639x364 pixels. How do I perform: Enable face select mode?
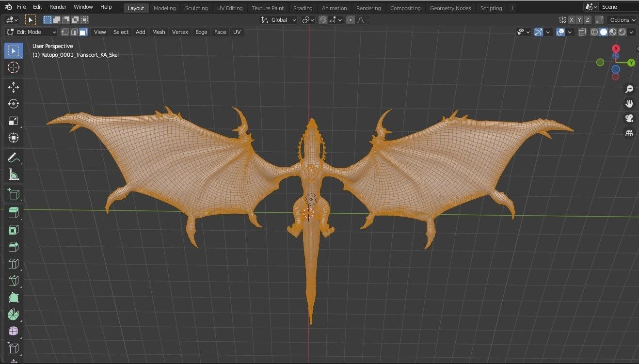[83, 32]
